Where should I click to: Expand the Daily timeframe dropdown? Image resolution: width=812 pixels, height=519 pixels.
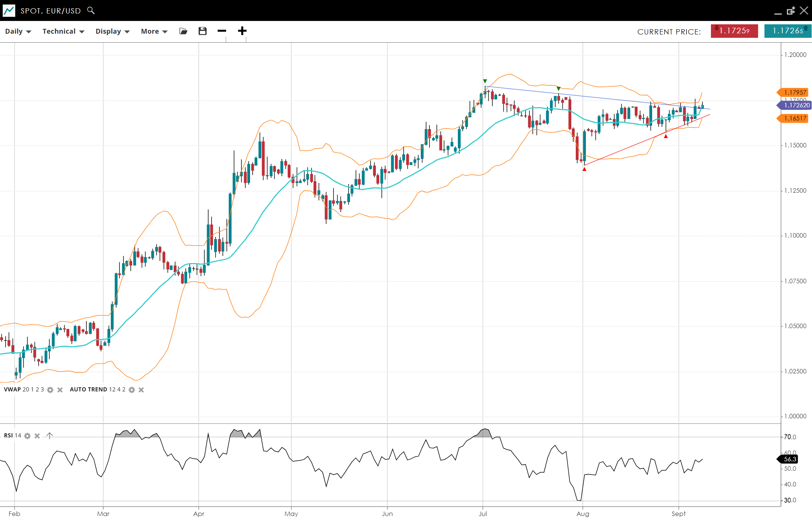click(x=18, y=31)
